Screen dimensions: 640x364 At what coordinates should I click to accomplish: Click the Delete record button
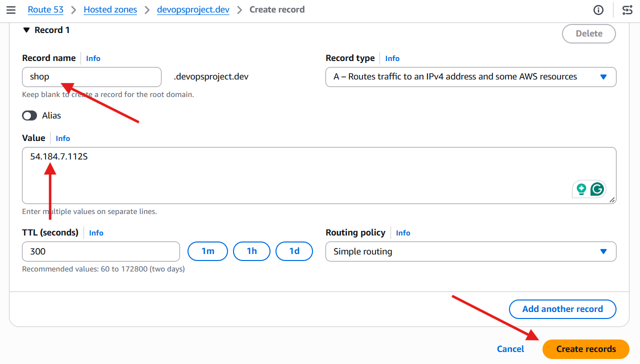point(589,33)
